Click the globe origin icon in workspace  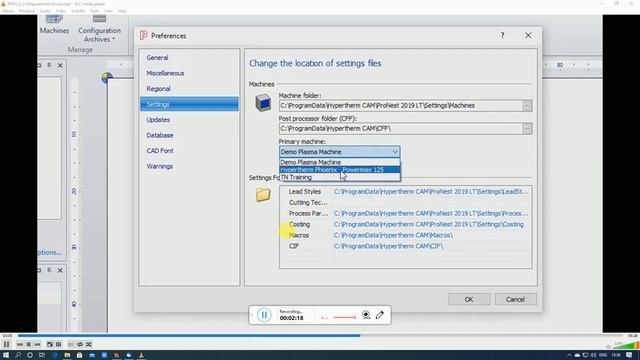[x=107, y=77]
